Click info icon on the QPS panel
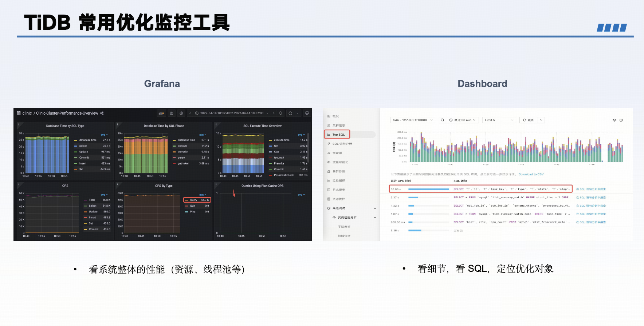Screen dimensions: 644x326 coord(19,184)
